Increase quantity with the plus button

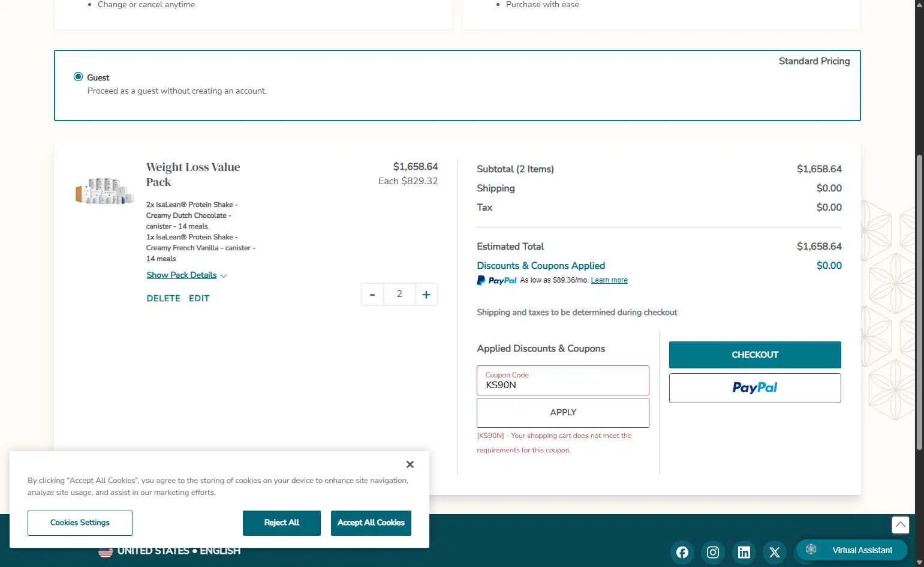(x=426, y=295)
